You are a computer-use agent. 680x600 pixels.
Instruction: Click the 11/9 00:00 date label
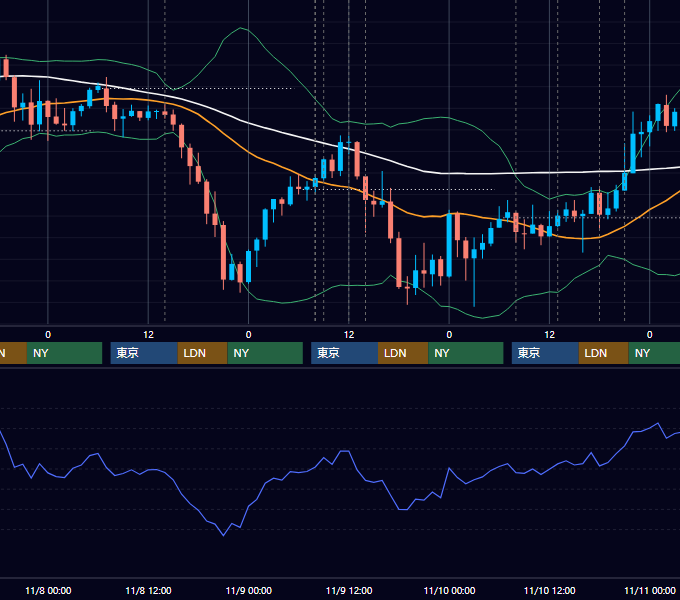tap(248, 590)
